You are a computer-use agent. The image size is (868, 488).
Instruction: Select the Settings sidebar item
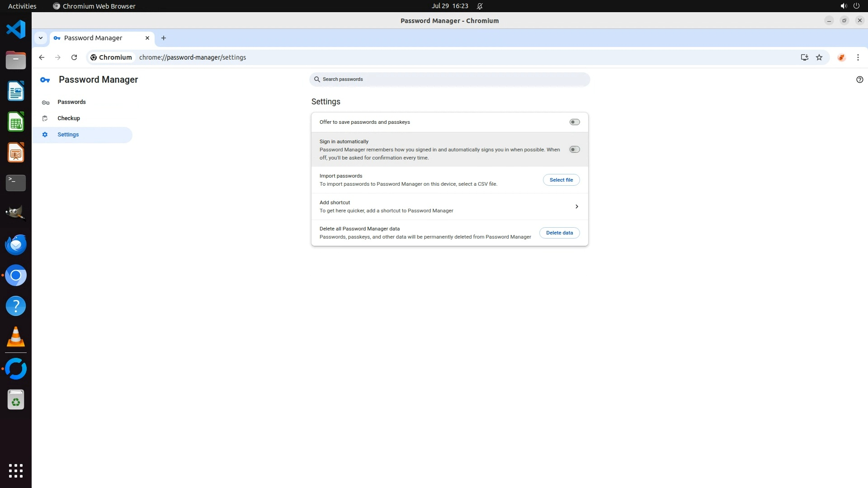68,135
